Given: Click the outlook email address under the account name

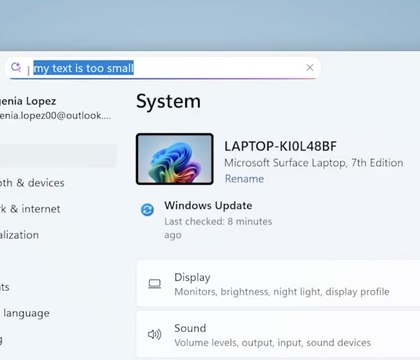Looking at the screenshot, I should point(55,116).
